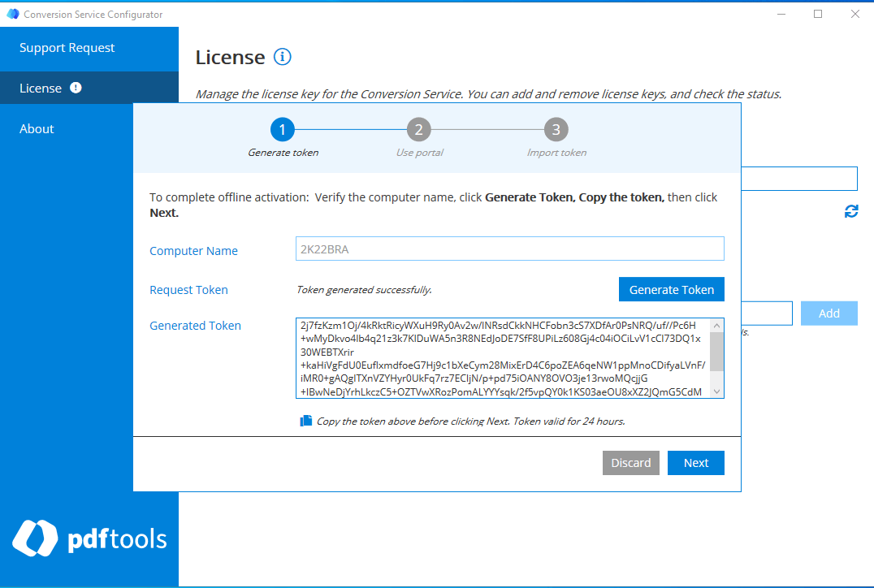The width and height of the screenshot is (874, 588).
Task: Click the Generate Token button
Action: pos(671,288)
